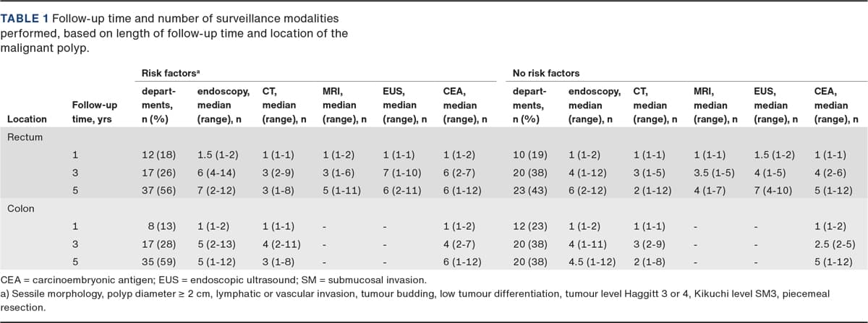Select the "7 (1-10)" EUS cell
868x323 pixels.
(x=399, y=173)
